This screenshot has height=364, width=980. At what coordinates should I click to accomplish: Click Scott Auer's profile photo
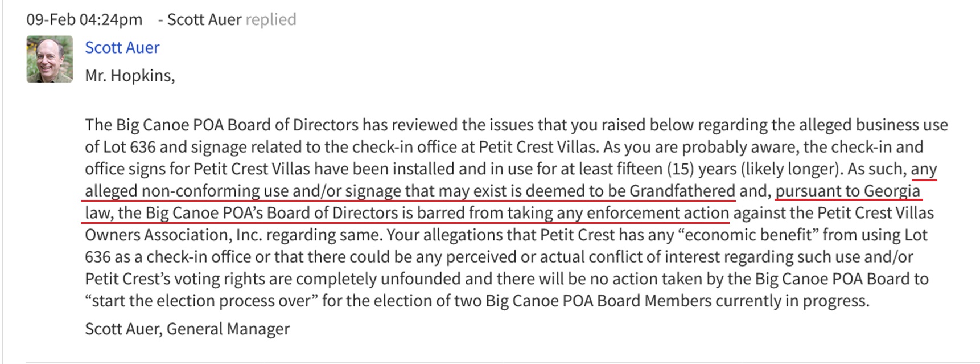tap(50, 59)
